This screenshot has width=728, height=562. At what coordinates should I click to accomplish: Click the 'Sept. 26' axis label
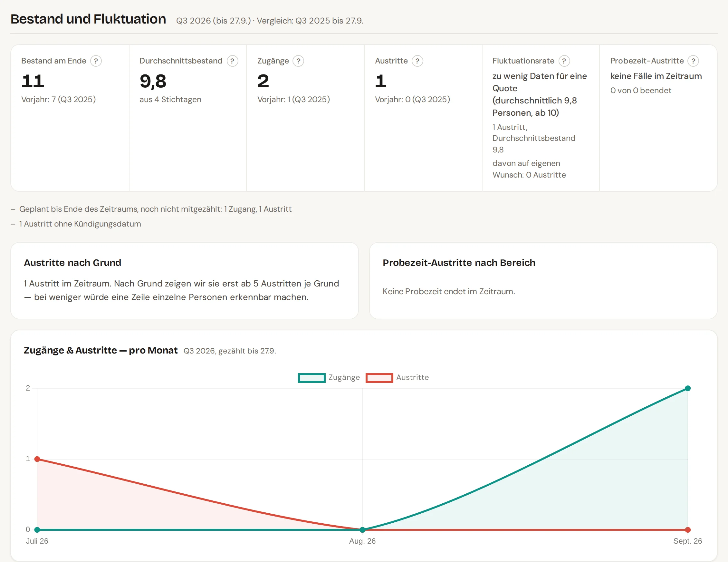pyautogui.click(x=688, y=541)
